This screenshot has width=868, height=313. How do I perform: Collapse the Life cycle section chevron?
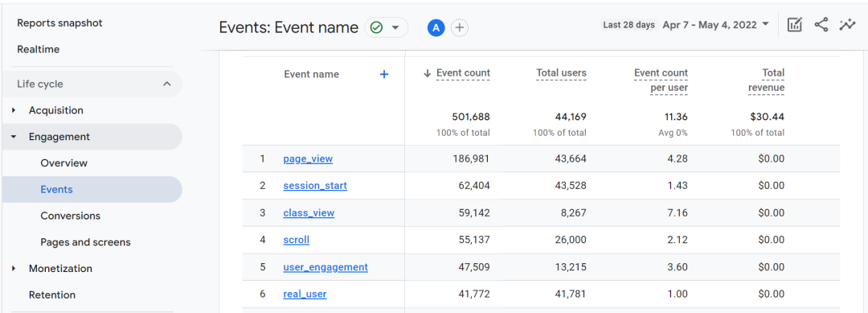click(166, 84)
